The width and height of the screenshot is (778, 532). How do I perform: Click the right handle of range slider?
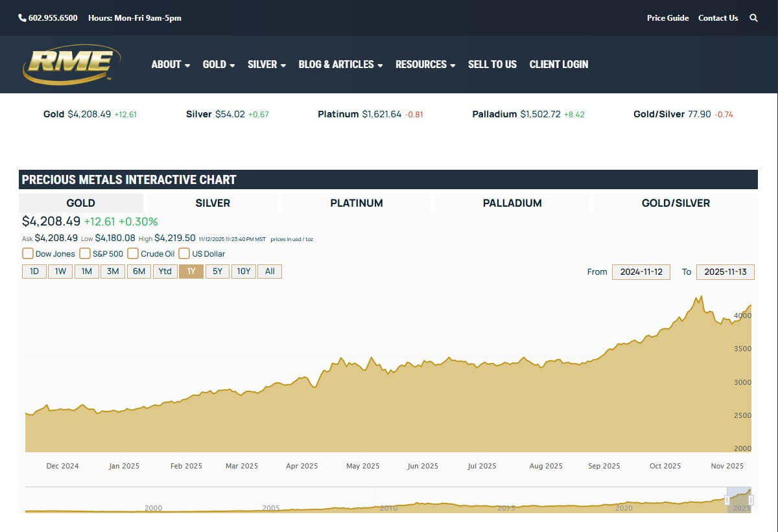coord(751,500)
